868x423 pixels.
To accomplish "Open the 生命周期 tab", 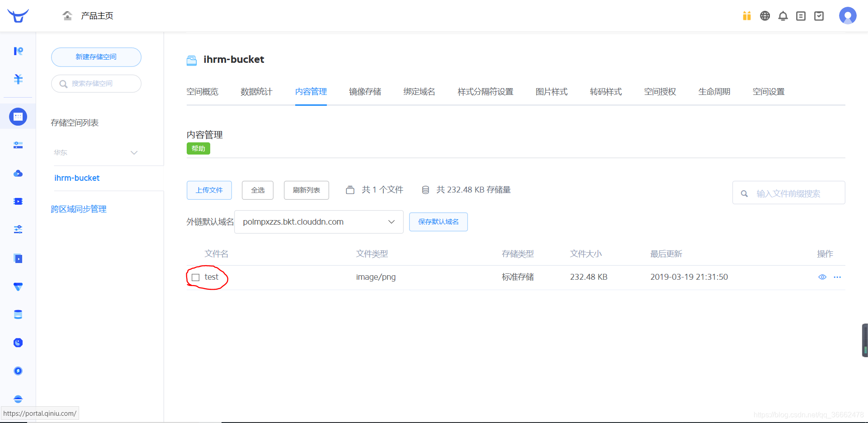I will click(714, 92).
